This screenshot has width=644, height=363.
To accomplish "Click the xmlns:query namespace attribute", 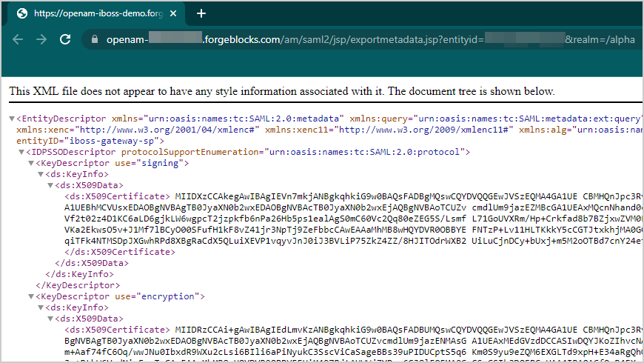I will (496, 119).
